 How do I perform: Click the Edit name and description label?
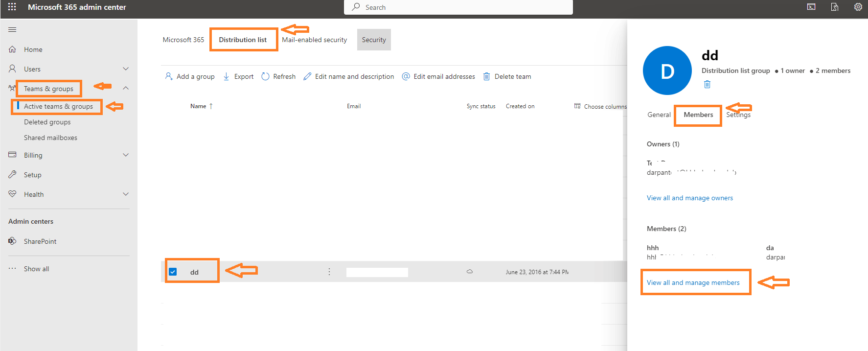click(x=354, y=76)
